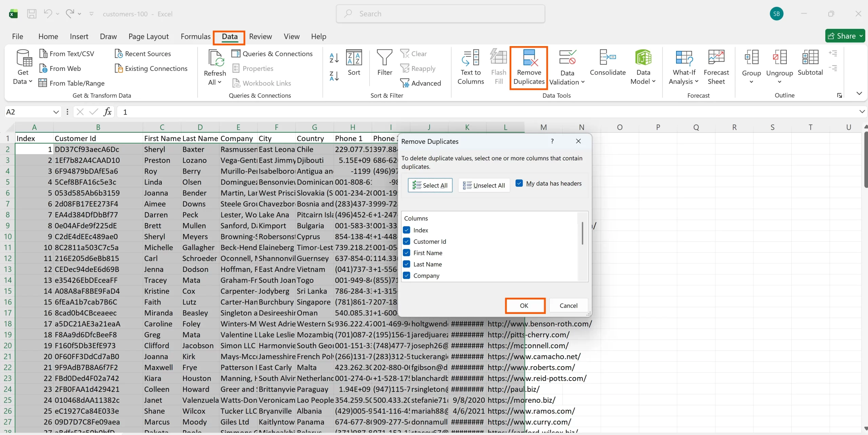Viewport: 868px width, 435px height.
Task: Click the help question mark in dialog
Action: [552, 141]
